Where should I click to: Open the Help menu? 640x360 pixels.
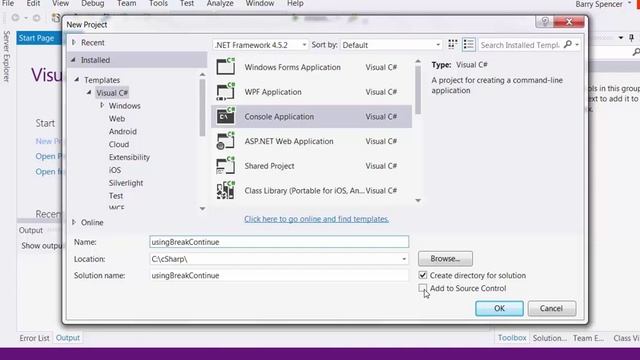point(295,3)
